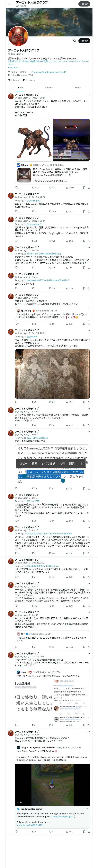View the 404K analytics of first post
The height and width of the screenshot is (868, 98).
(x=70, y=188)
